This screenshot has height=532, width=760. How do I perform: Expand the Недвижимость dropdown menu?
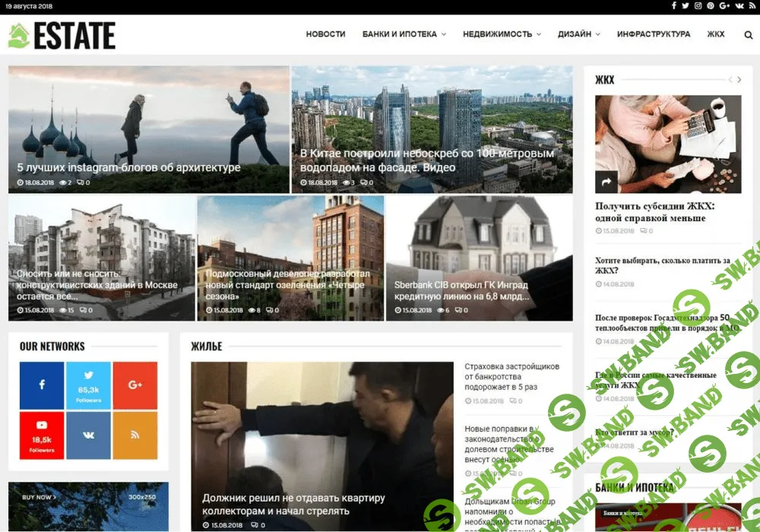coord(502,34)
